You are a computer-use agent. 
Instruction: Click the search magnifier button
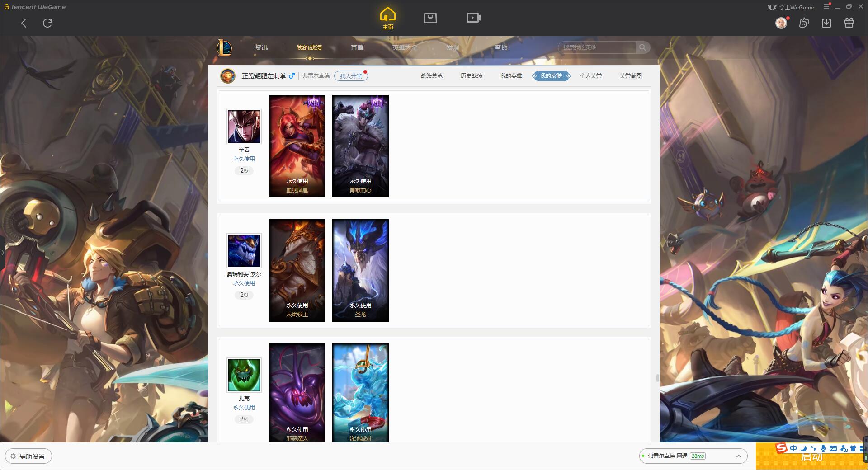point(642,47)
